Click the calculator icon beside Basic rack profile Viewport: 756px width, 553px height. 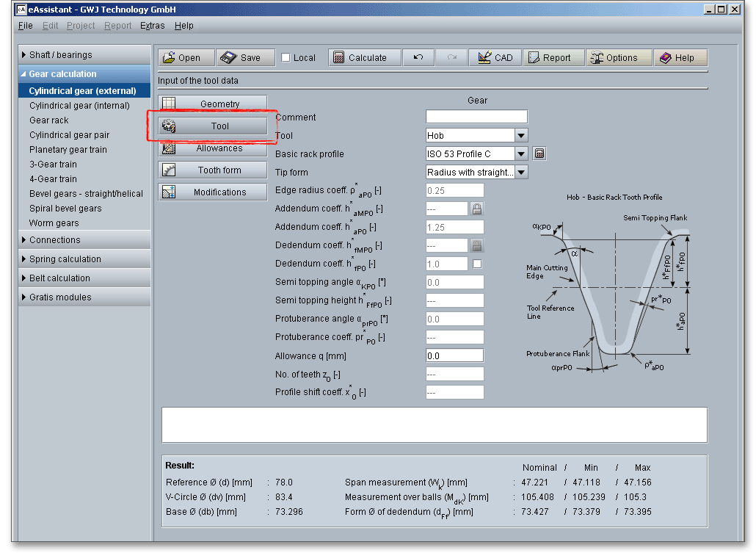pos(539,154)
